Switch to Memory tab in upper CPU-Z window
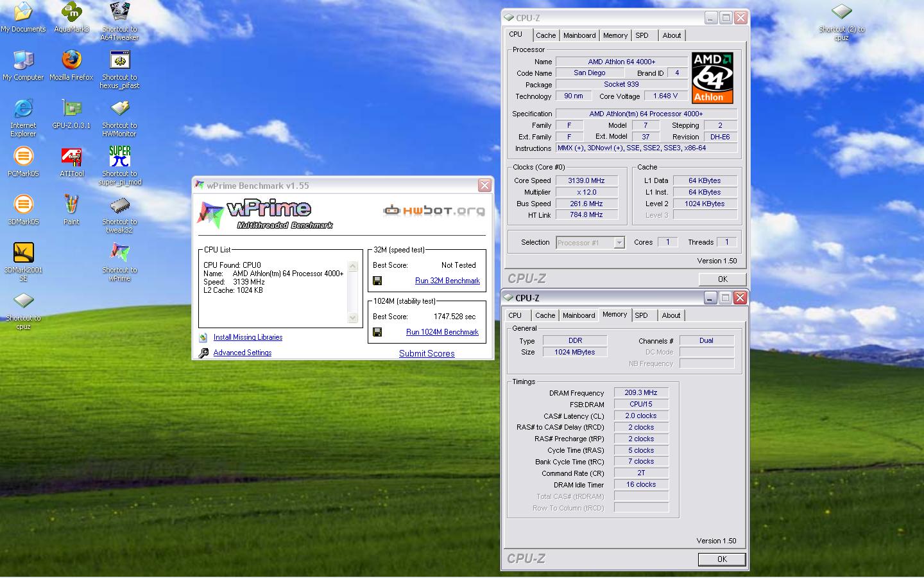The height and width of the screenshot is (578, 924). click(x=615, y=35)
